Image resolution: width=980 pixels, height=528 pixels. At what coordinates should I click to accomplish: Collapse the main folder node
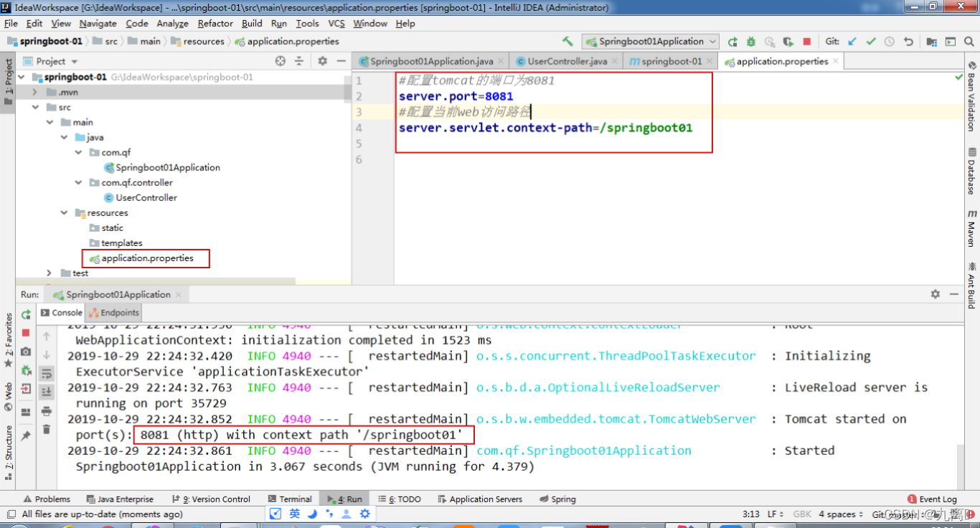[50, 122]
